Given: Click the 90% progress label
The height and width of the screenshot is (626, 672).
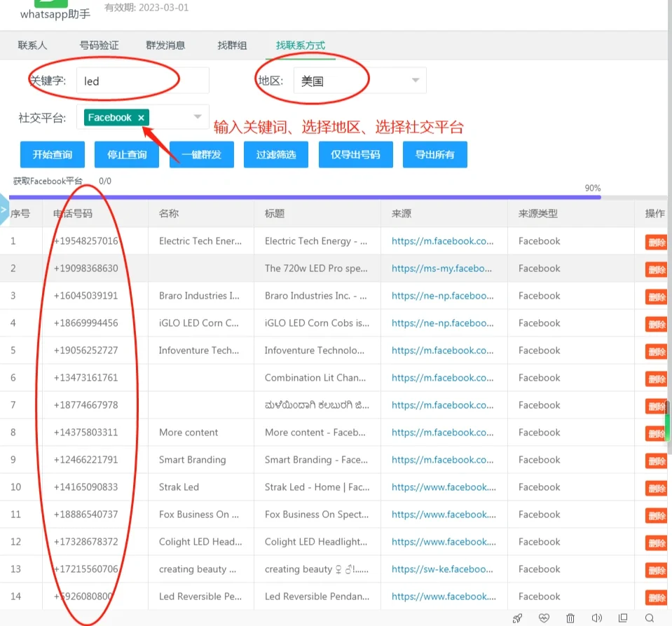Looking at the screenshot, I should point(593,189).
